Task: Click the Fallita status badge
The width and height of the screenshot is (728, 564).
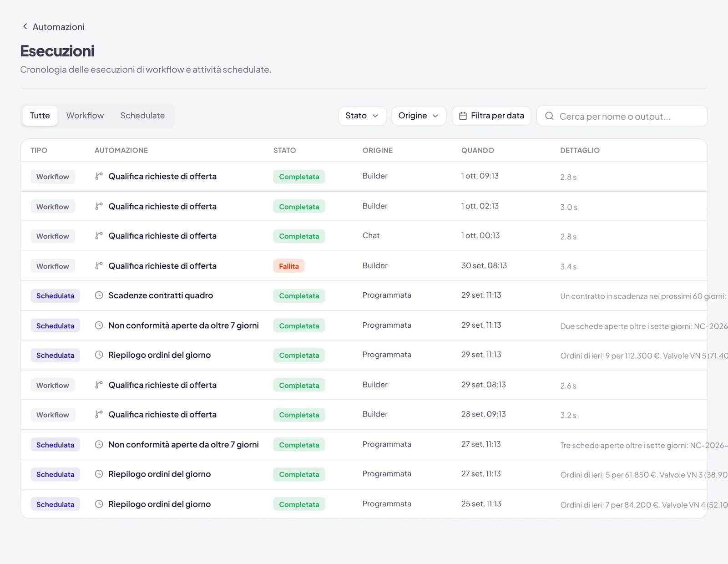Action: tap(289, 266)
